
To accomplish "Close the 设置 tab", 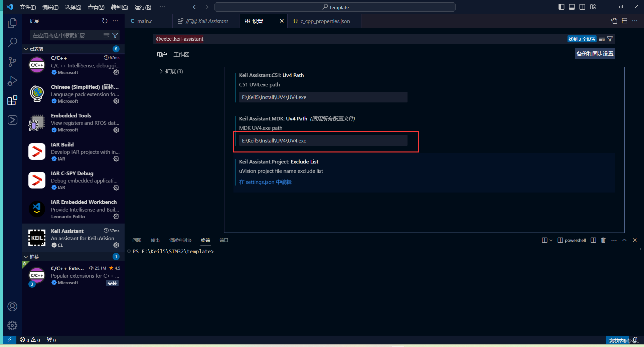I will point(282,21).
